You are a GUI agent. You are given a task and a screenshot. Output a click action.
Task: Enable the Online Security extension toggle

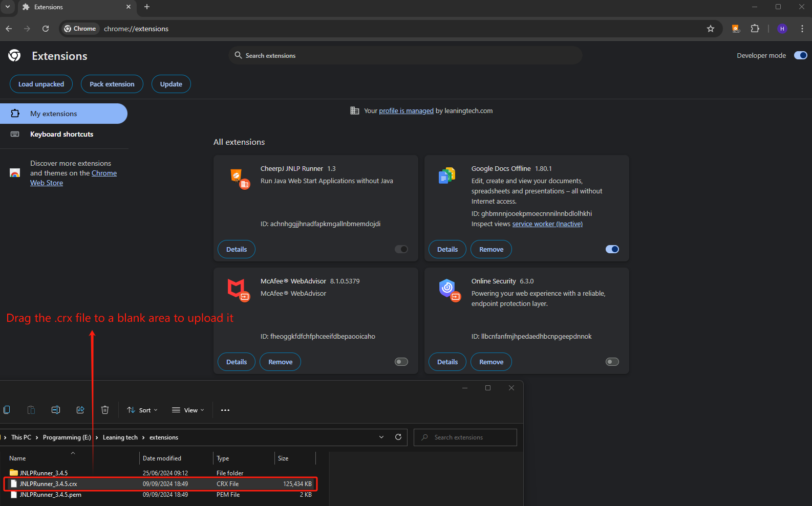[x=612, y=362]
